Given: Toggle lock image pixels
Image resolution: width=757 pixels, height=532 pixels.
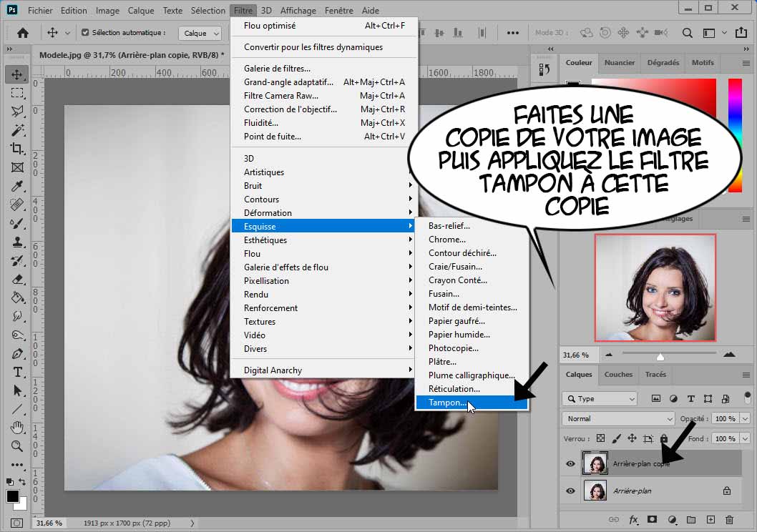Looking at the screenshot, I should point(617,438).
